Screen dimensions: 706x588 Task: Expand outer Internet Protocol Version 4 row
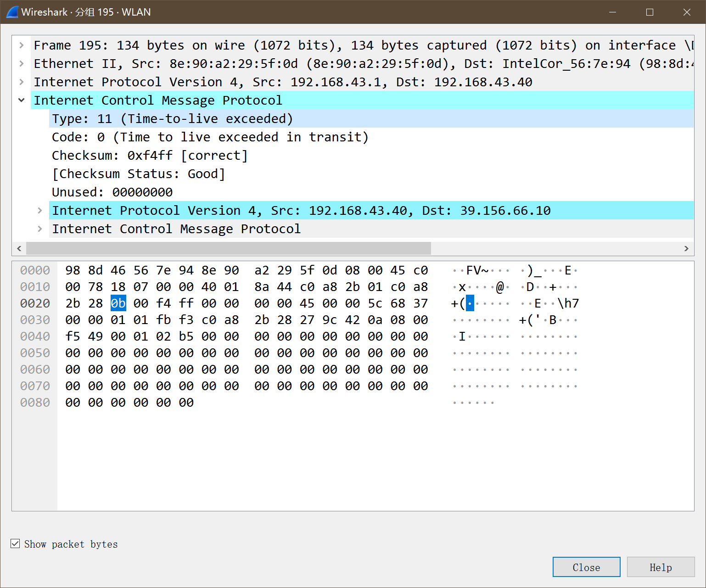(x=21, y=82)
